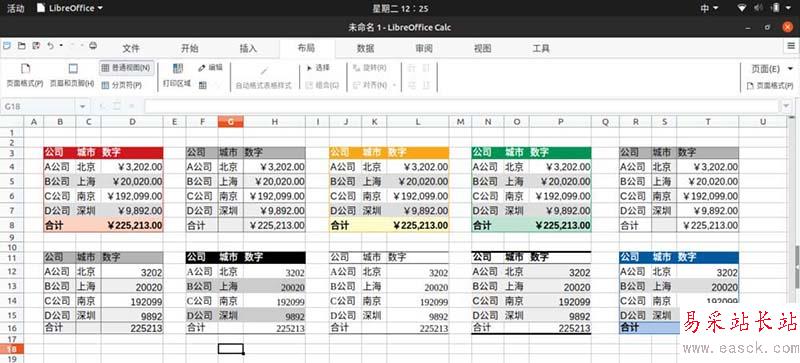Click cell H14 showing 192099

[x=274, y=302]
